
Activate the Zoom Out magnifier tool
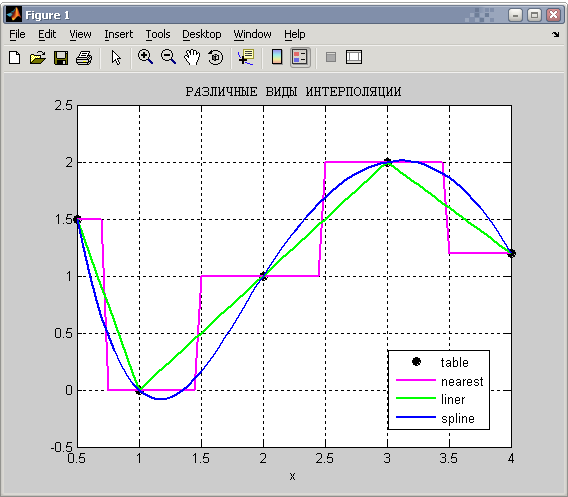168,57
